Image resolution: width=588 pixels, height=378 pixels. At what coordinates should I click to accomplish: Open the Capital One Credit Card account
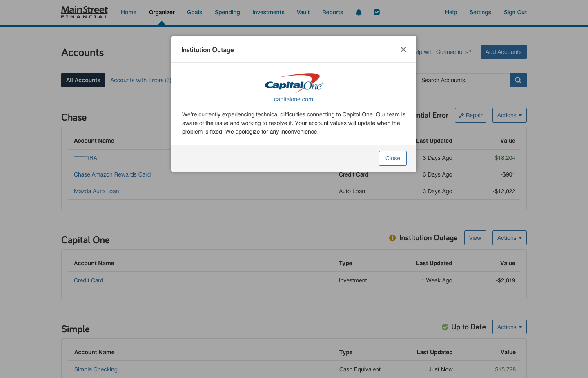pyautogui.click(x=89, y=280)
